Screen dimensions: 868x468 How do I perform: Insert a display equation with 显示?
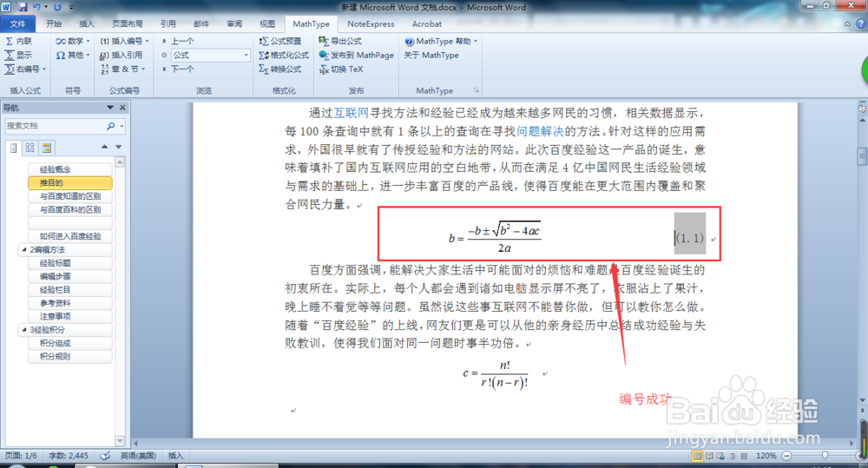coord(18,55)
